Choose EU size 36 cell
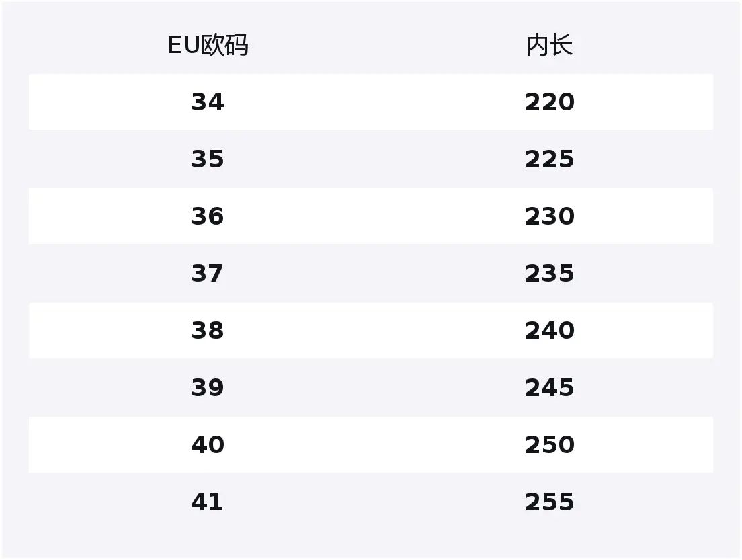The width and height of the screenshot is (742, 560). point(208,216)
